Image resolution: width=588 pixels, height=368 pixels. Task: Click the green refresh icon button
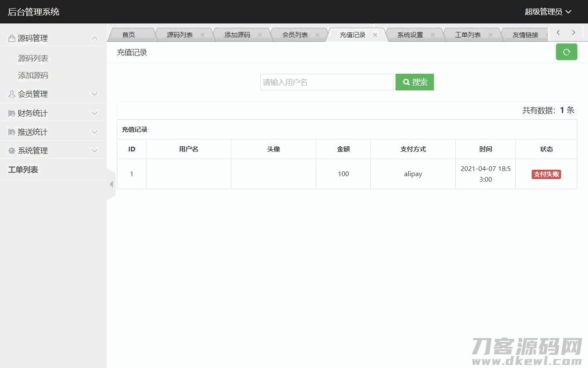coord(566,52)
